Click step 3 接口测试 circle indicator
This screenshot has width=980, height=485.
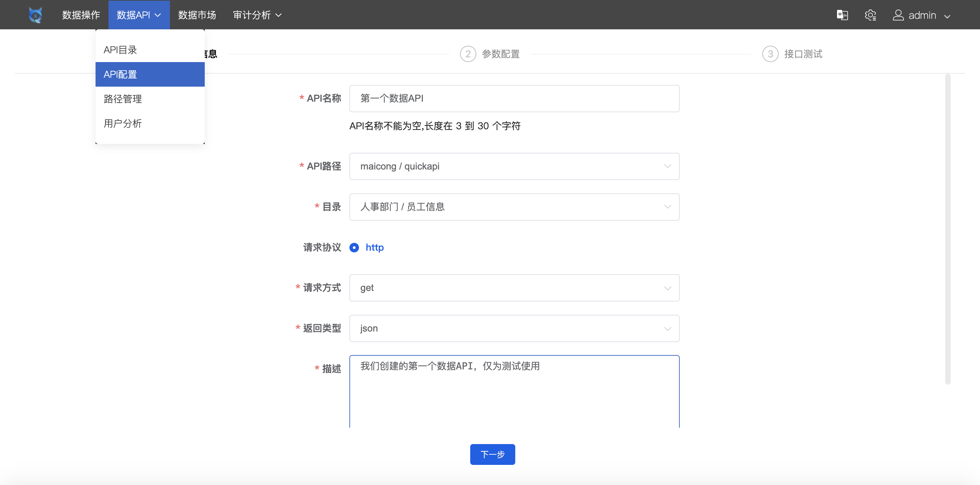coord(770,54)
